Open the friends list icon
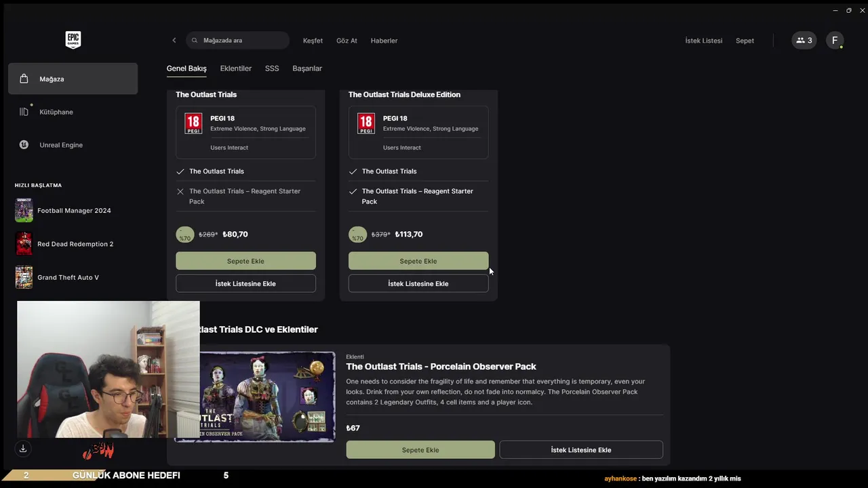 (804, 41)
